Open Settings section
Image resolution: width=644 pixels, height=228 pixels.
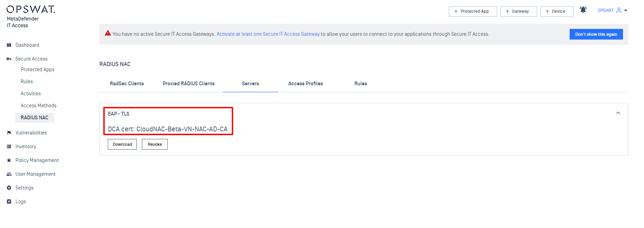pos(24,188)
